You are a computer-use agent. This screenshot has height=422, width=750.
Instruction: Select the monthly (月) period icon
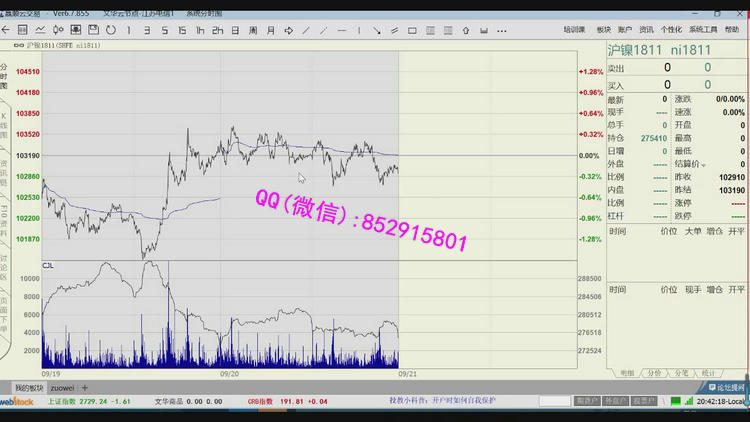pyautogui.click(x=271, y=30)
